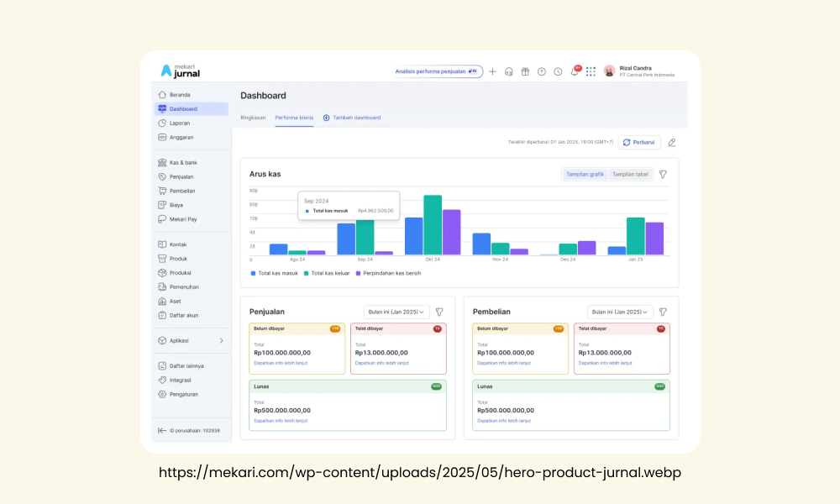Viewport: 840px width, 504px height.
Task: Collapse sidebar using the arrow icon
Action: 162,431
